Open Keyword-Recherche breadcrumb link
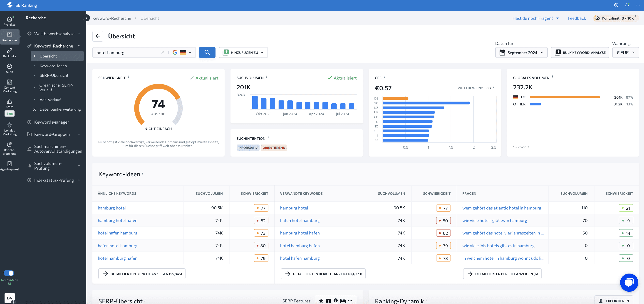 pos(112,18)
